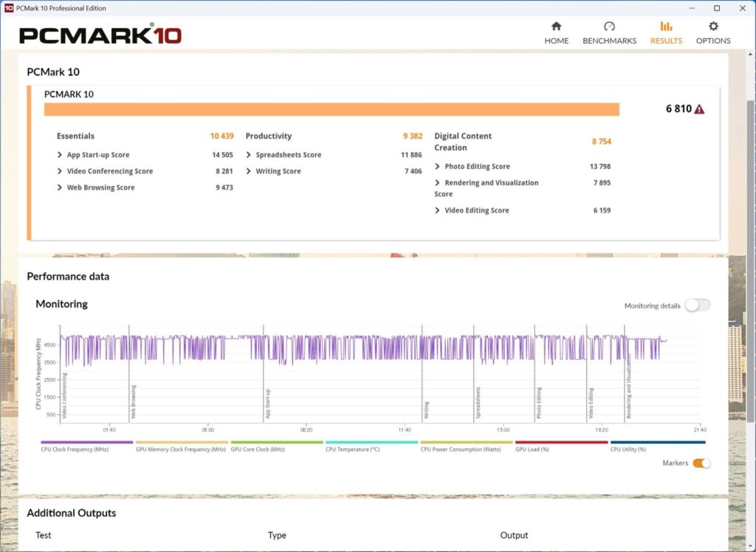
Task: Select GPU Load legend swatch
Action: (561, 442)
